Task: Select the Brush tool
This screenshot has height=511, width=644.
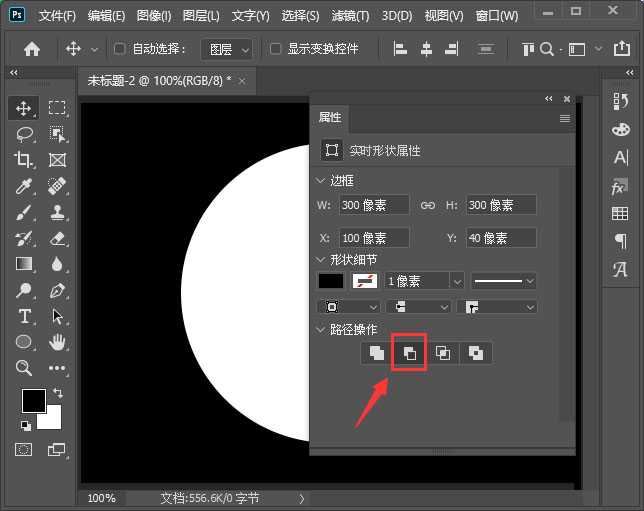Action: (24, 212)
